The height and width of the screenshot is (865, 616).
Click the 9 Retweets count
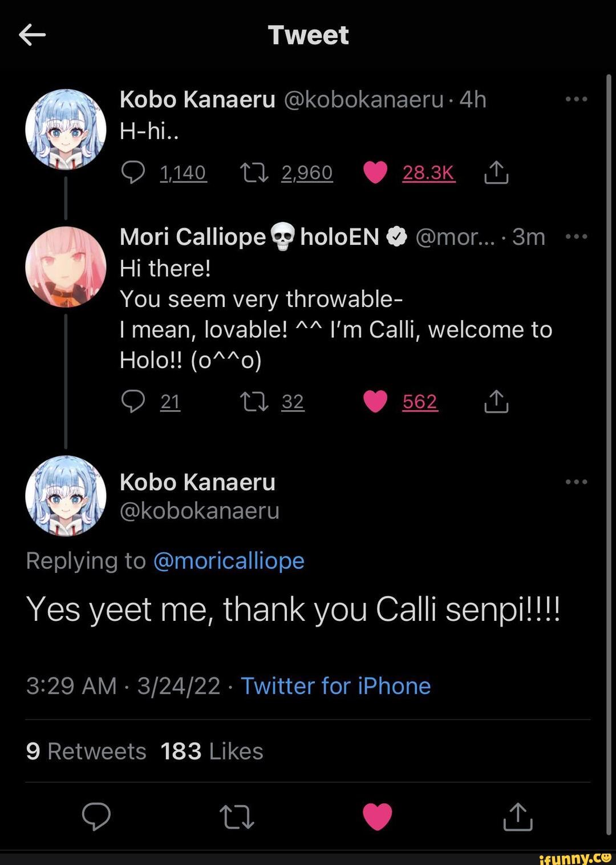tap(86, 751)
